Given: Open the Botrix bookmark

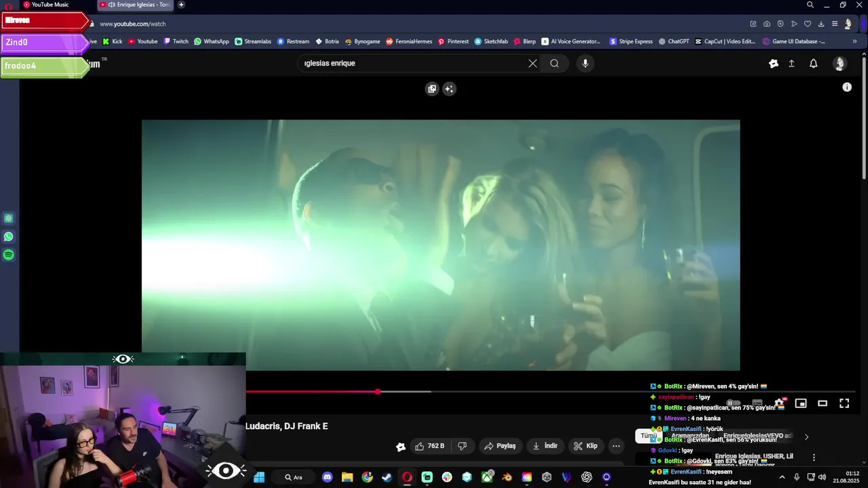Looking at the screenshot, I should pos(328,41).
